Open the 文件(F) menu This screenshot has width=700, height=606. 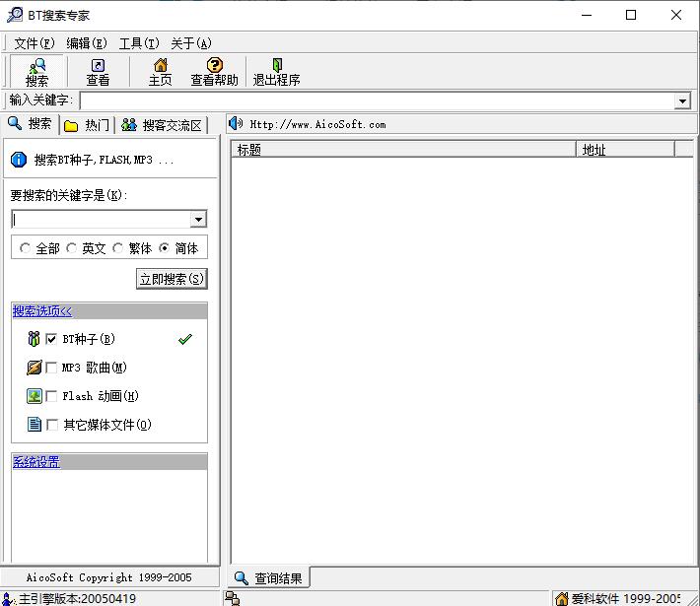[x=35, y=43]
